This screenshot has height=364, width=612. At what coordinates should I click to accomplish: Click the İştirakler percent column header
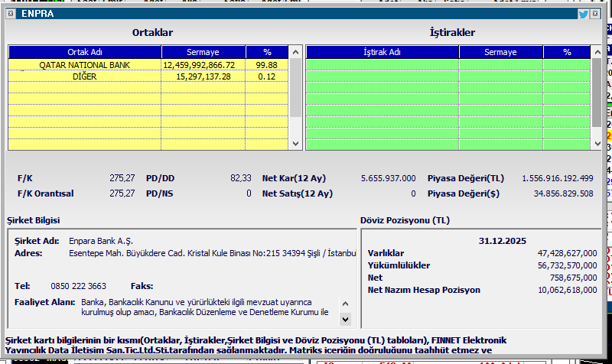click(x=567, y=52)
